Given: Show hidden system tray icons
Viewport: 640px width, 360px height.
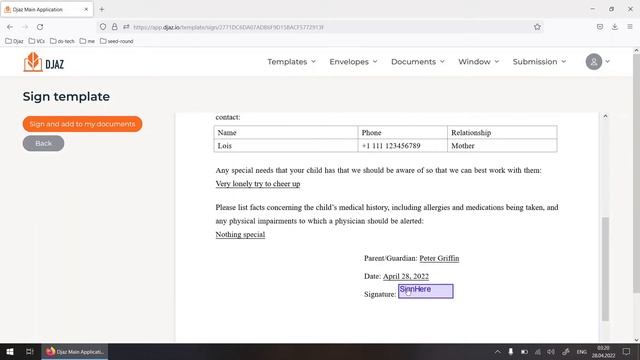Looking at the screenshot, I should [498, 351].
